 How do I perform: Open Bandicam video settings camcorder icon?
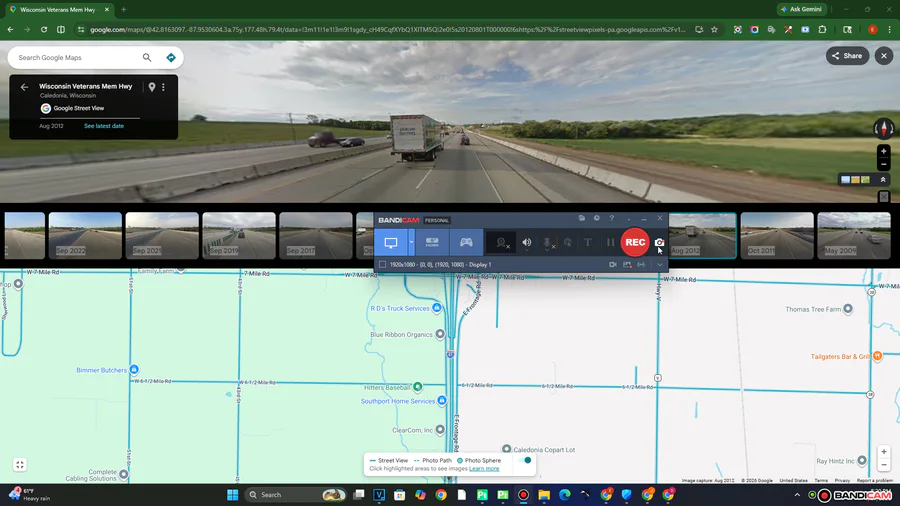click(612, 264)
